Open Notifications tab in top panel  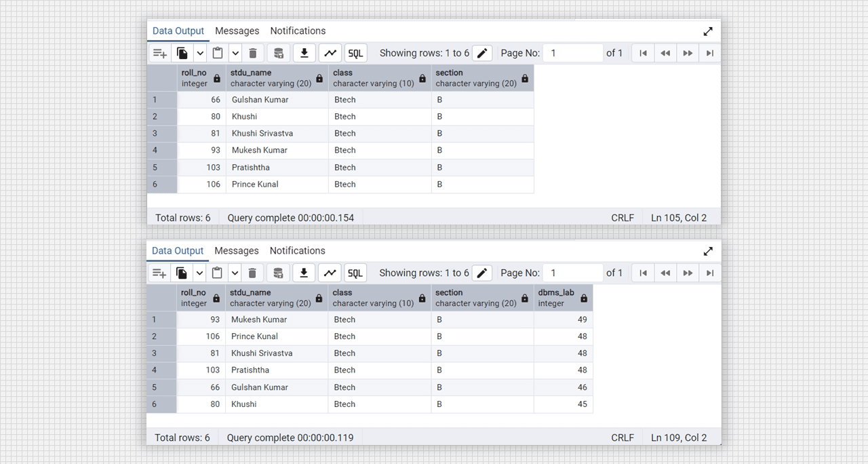click(x=298, y=31)
